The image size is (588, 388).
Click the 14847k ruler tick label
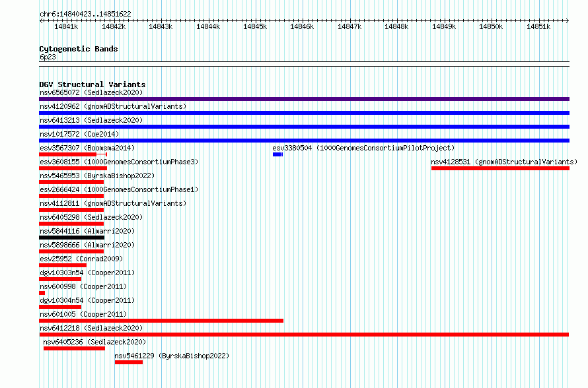349,26
